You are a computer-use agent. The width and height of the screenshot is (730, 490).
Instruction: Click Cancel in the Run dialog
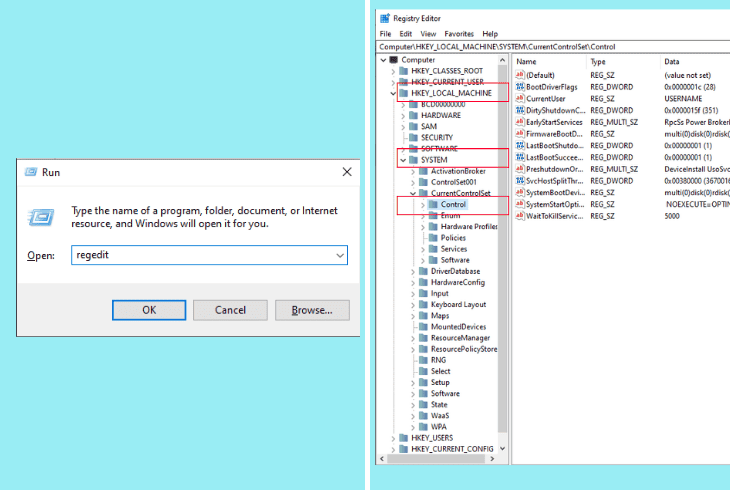click(230, 310)
